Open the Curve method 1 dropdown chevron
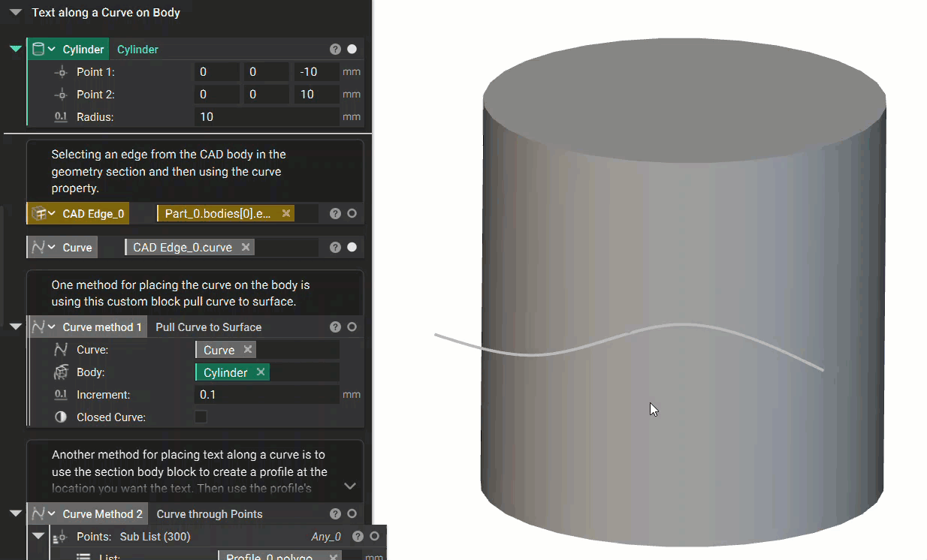Screen dimensions: 927x560 [52, 327]
